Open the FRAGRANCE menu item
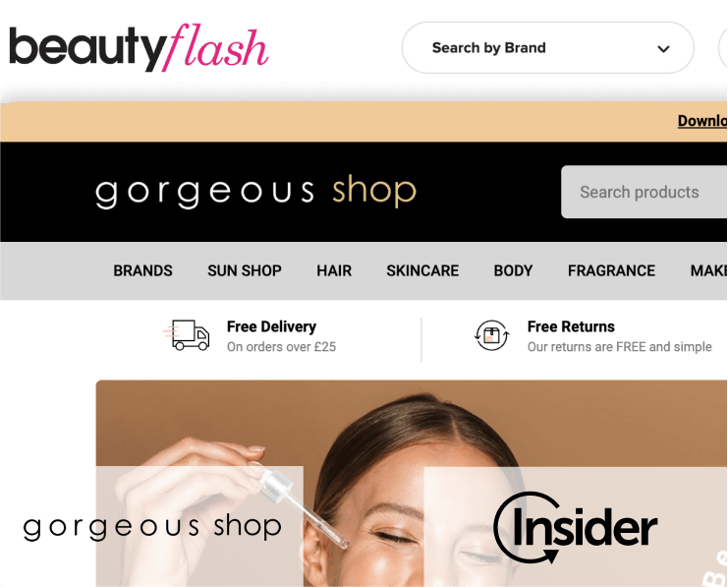 [x=611, y=270]
